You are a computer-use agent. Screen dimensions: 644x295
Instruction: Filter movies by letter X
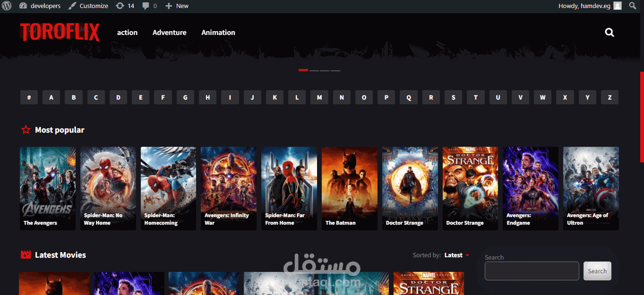pyautogui.click(x=565, y=97)
